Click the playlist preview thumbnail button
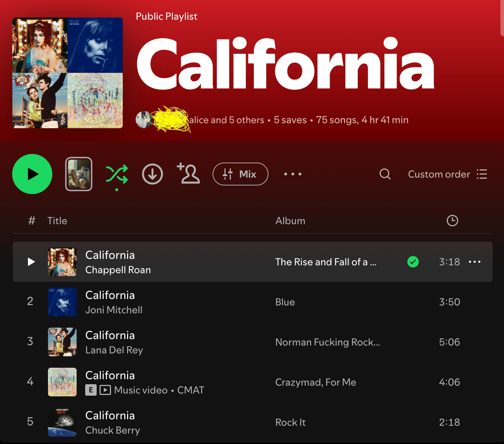Screen dimensions: 504x444 79,174
